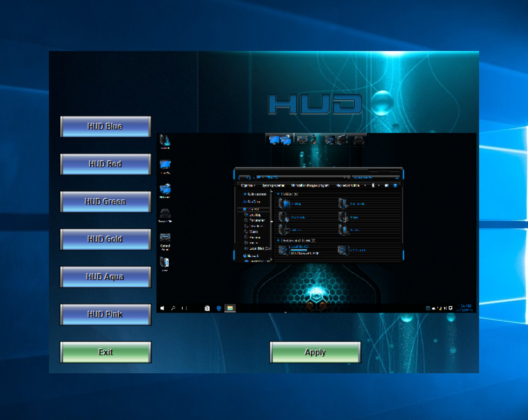Click the Start button in the preview taskbar
The width and height of the screenshot is (528, 420).
pyautogui.click(x=162, y=308)
